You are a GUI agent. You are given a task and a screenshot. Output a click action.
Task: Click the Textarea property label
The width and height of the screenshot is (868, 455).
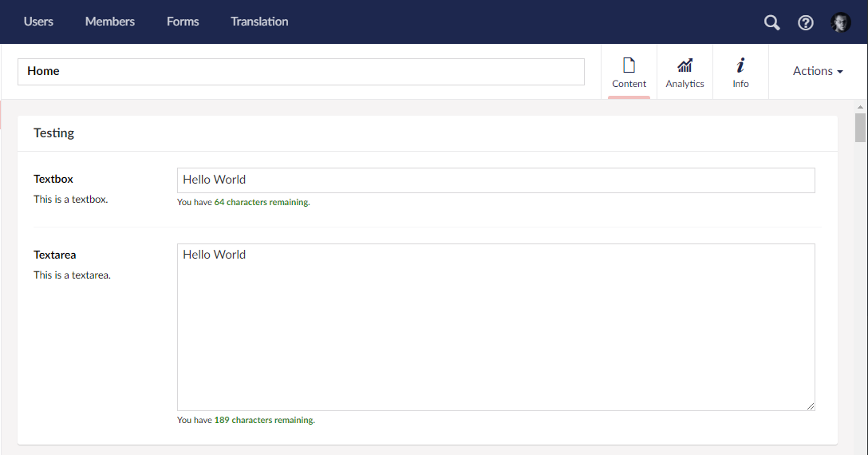click(x=55, y=255)
